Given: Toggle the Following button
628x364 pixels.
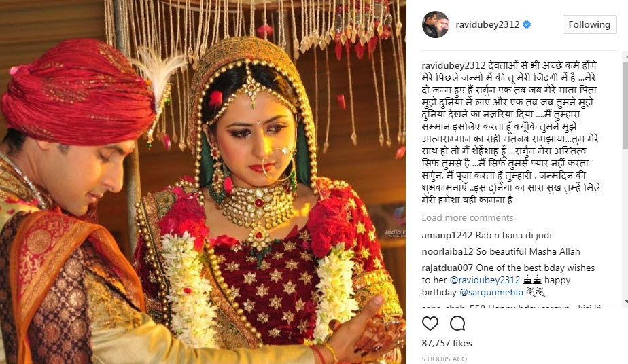Looking at the screenshot, I should coord(589,24).
